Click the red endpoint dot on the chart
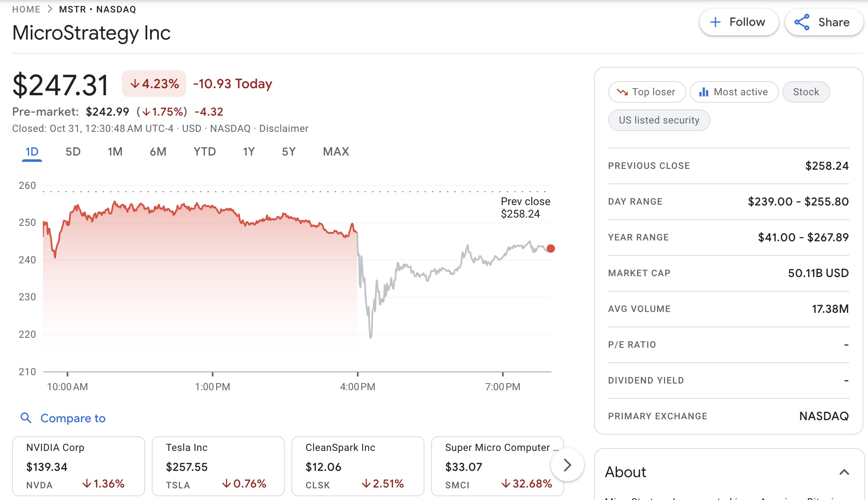 click(551, 248)
